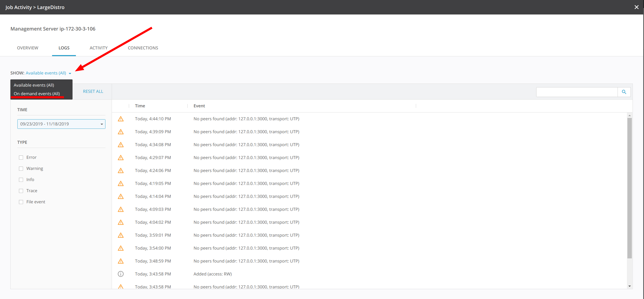Expand the SHOW Available events dropdown
644x299 pixels.
48,73
